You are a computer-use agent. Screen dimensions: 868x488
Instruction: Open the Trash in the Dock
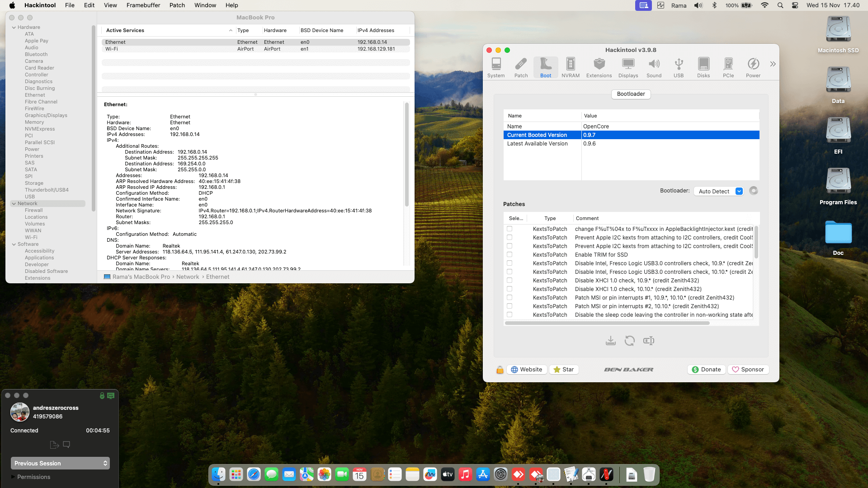click(649, 474)
